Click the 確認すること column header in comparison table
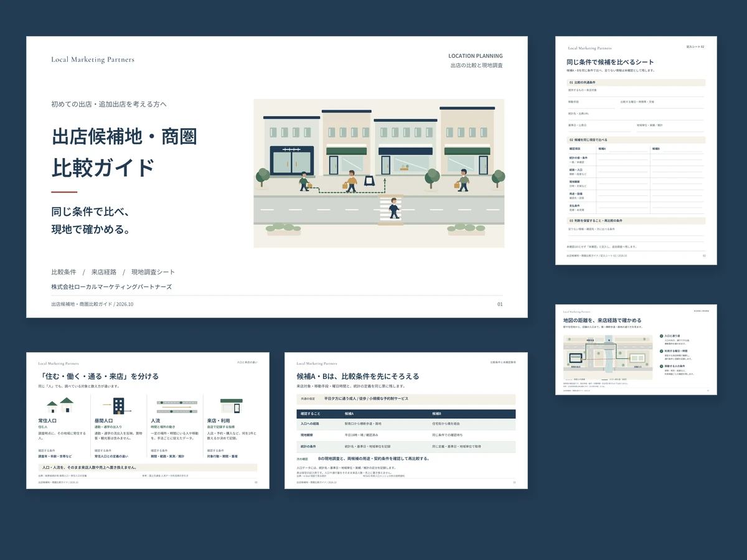747x560 pixels. tap(310, 413)
